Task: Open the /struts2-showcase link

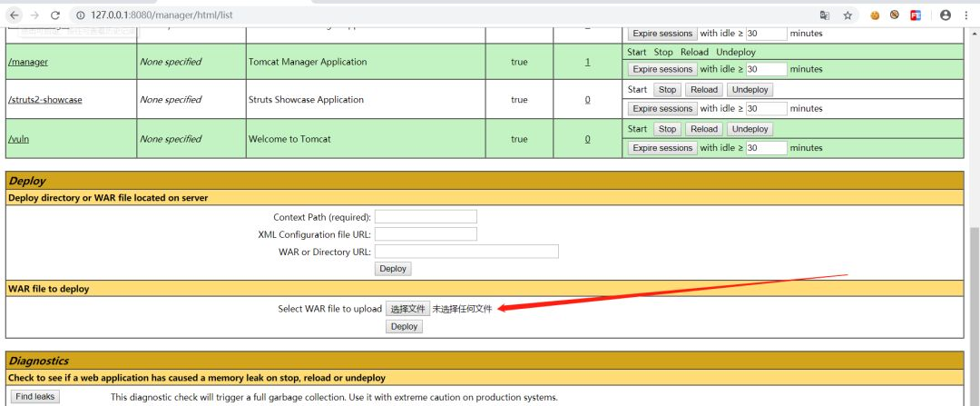Action: click(45, 100)
